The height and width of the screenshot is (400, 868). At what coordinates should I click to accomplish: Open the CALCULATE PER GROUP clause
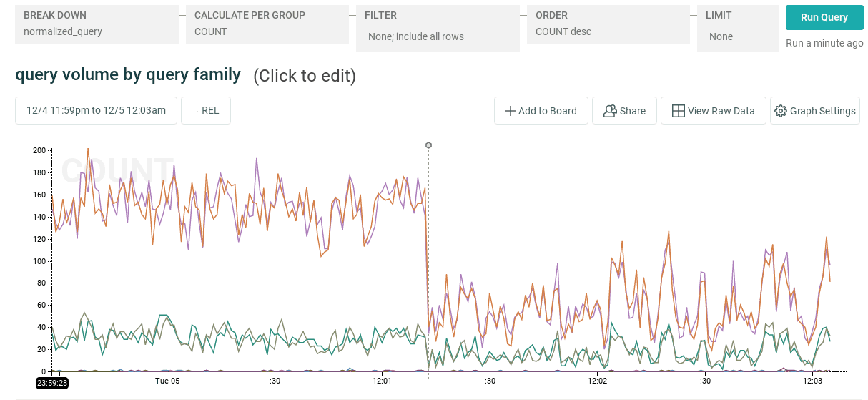267,24
